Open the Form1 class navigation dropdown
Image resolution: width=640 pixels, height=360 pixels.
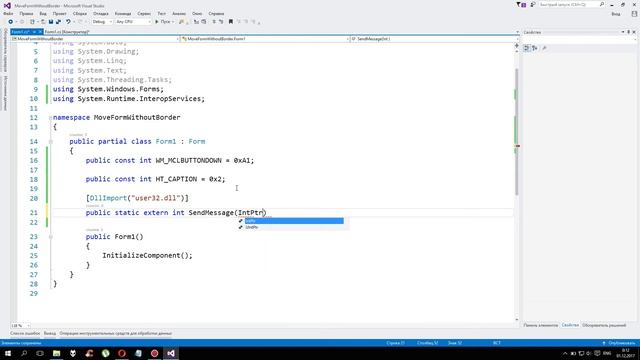tap(265, 39)
